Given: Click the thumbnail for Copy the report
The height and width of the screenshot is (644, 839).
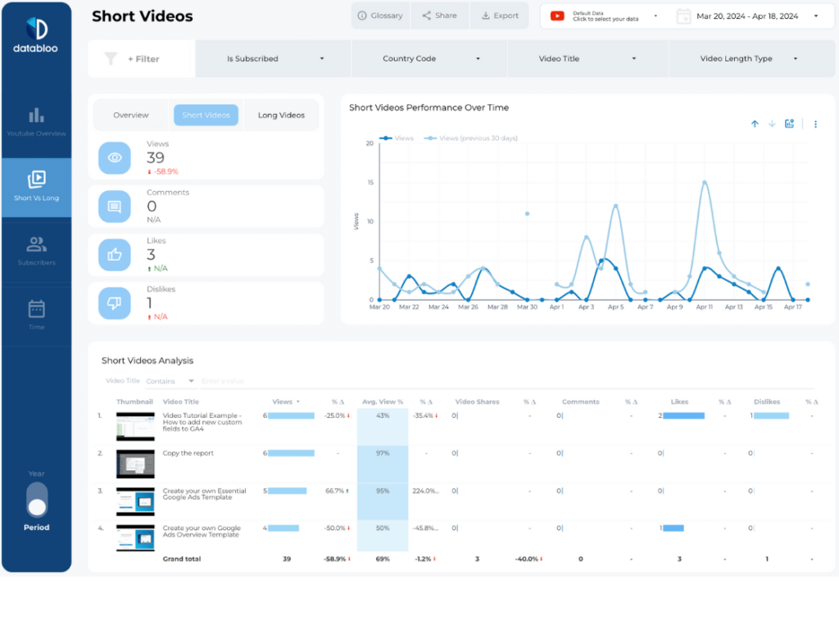Looking at the screenshot, I should pos(135,463).
